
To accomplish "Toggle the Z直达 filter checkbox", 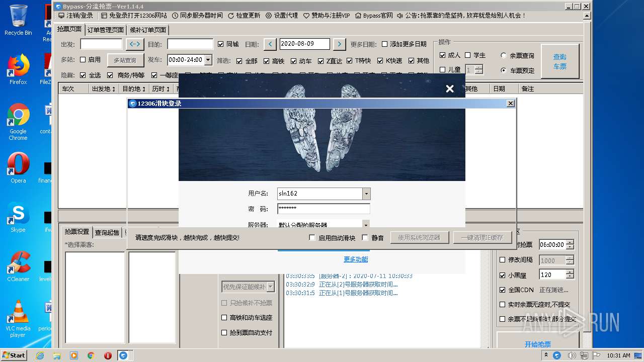I will [x=321, y=61].
